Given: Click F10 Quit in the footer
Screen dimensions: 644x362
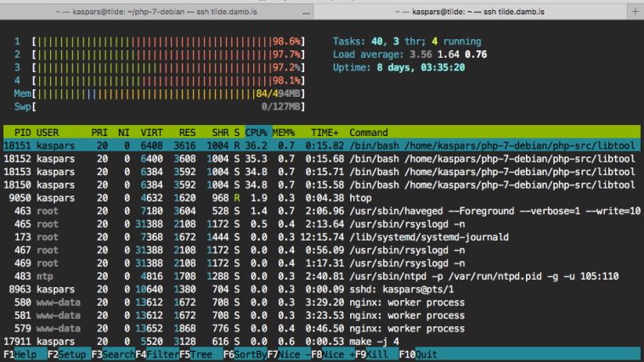Looking at the screenshot, I should [418, 354].
